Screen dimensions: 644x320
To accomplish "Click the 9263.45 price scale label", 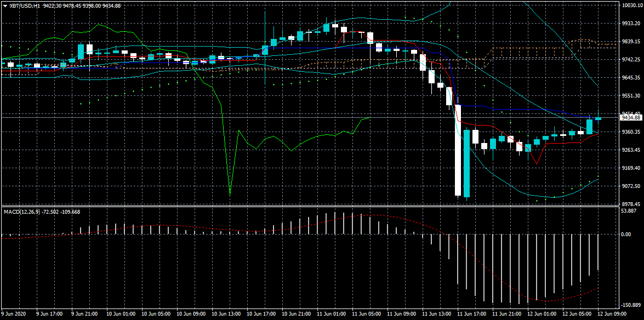I will click(x=631, y=150).
